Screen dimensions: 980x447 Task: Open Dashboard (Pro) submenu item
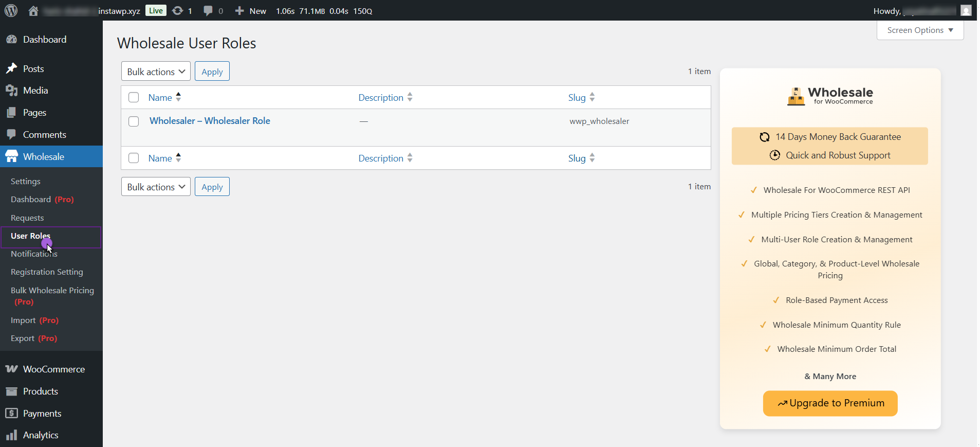[42, 200]
